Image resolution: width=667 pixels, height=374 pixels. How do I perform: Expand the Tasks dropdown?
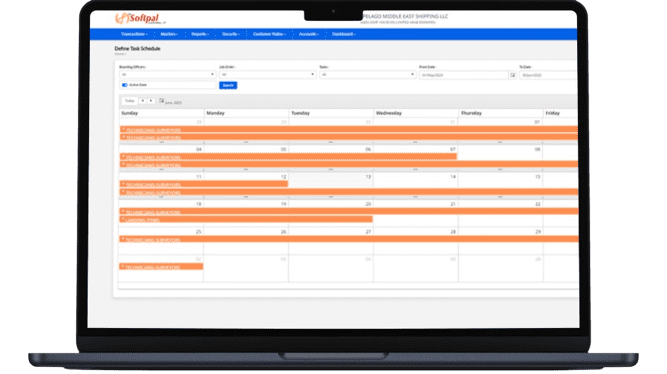point(368,75)
